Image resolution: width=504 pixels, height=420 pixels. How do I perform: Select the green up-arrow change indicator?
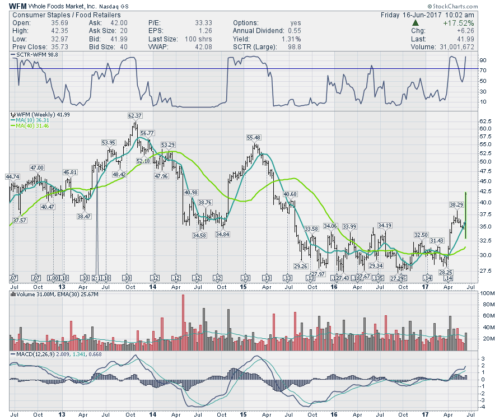(x=416, y=23)
